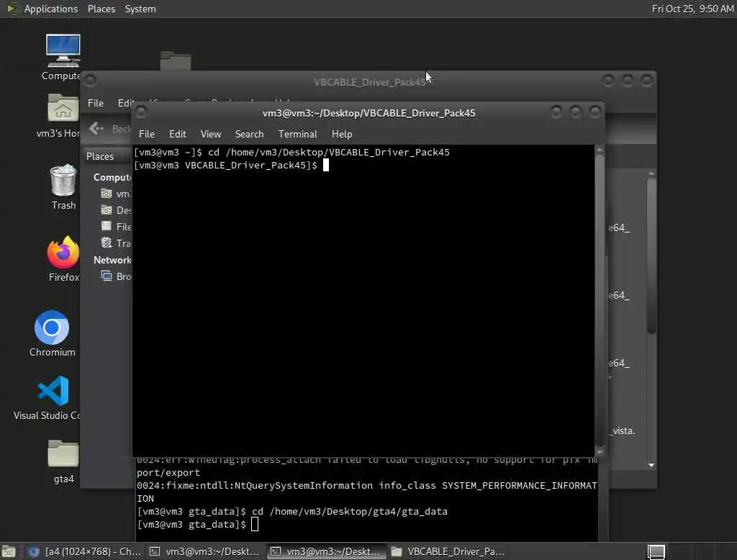Click the terminal vertical scrollbar
The image size is (737, 560).
pyautogui.click(x=600, y=300)
